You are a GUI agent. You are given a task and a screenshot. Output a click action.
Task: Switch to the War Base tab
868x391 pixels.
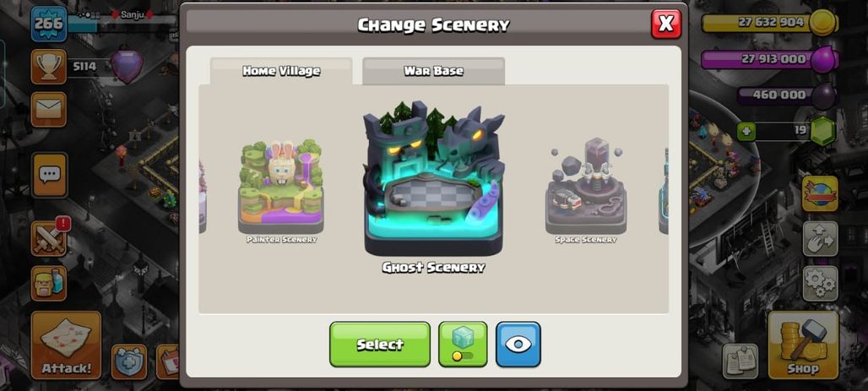click(x=433, y=71)
